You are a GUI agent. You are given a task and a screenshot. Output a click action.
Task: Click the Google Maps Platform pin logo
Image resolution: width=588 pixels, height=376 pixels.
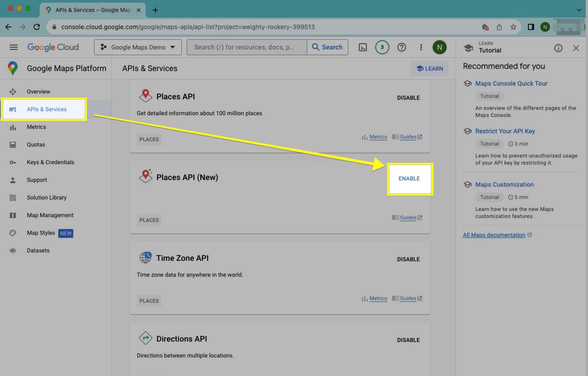(x=13, y=68)
